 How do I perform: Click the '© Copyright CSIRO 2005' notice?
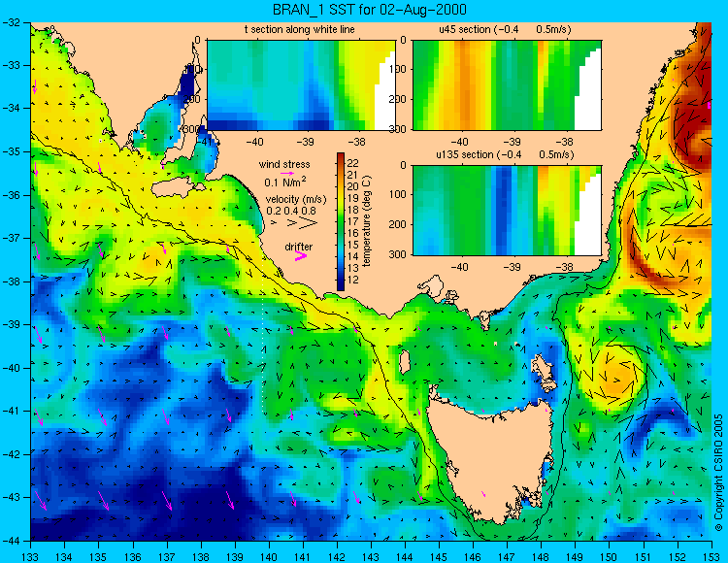click(x=718, y=472)
